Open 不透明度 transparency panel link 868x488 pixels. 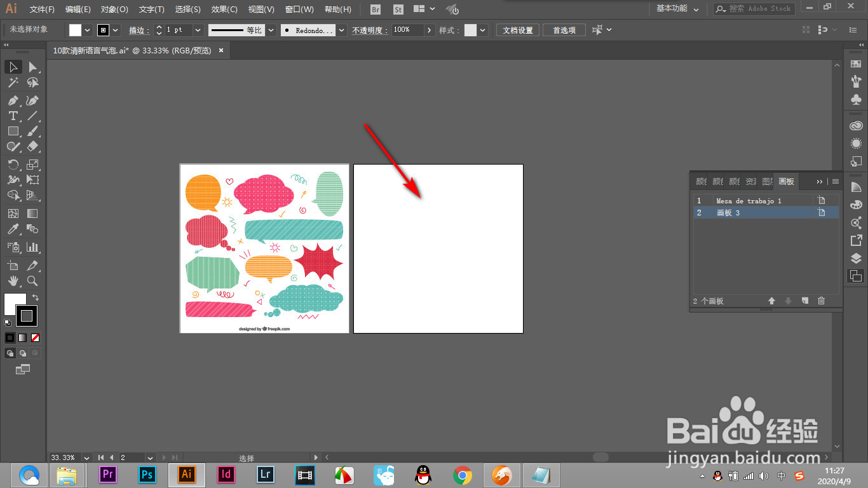(369, 30)
